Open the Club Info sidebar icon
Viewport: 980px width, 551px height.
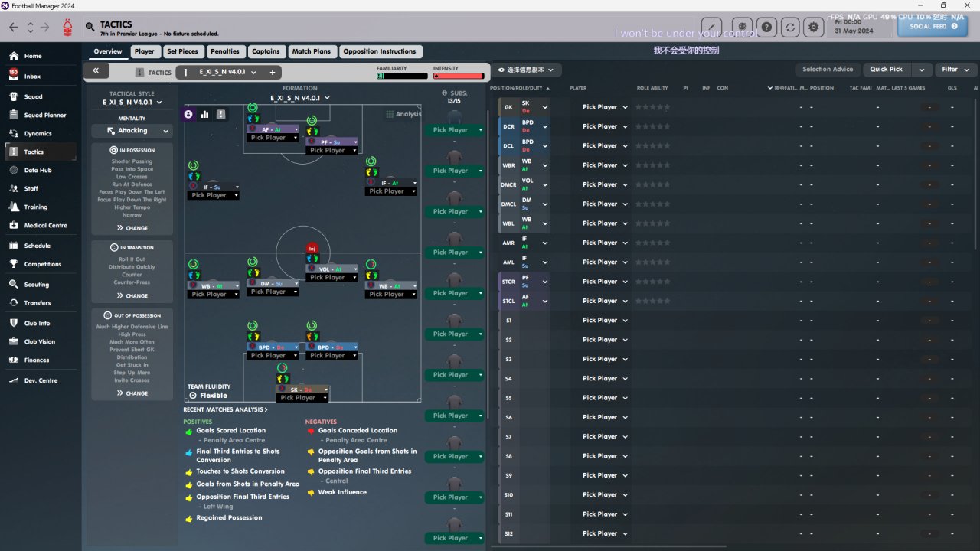click(13, 323)
